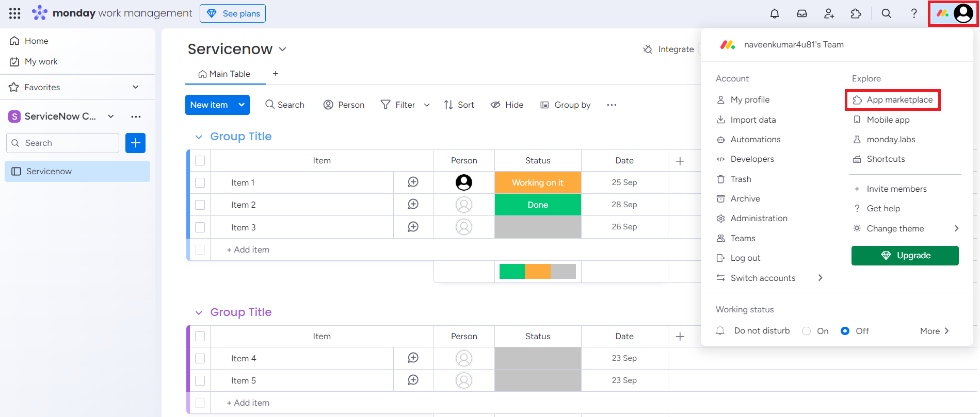Assign a person to Item 2
The width and height of the screenshot is (980, 417).
(464, 205)
